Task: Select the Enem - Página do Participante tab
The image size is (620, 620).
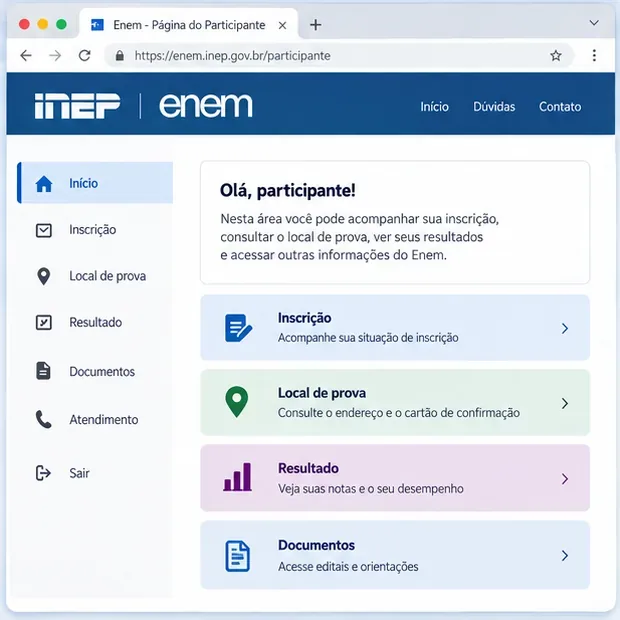Action: pos(189,25)
